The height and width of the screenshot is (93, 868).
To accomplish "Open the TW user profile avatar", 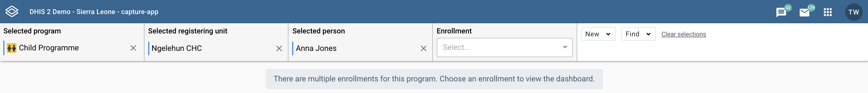I will point(853,12).
